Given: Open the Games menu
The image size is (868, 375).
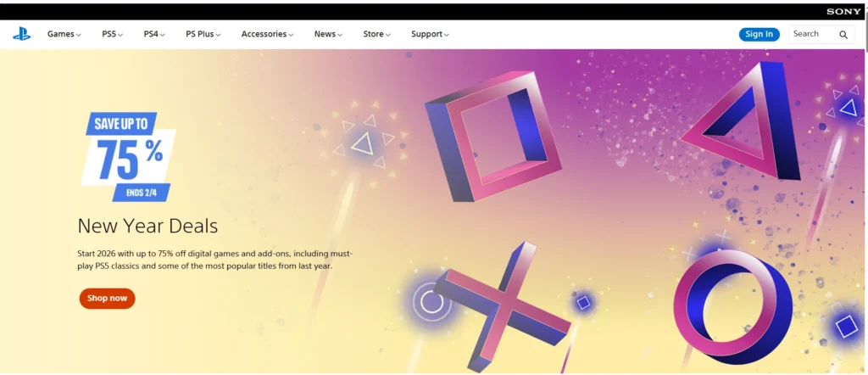Looking at the screenshot, I should click(64, 34).
